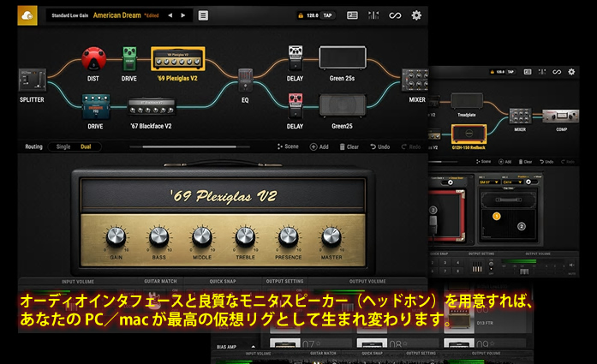Select the Treadplate cabinet in second window

pyautogui.click(x=467, y=101)
